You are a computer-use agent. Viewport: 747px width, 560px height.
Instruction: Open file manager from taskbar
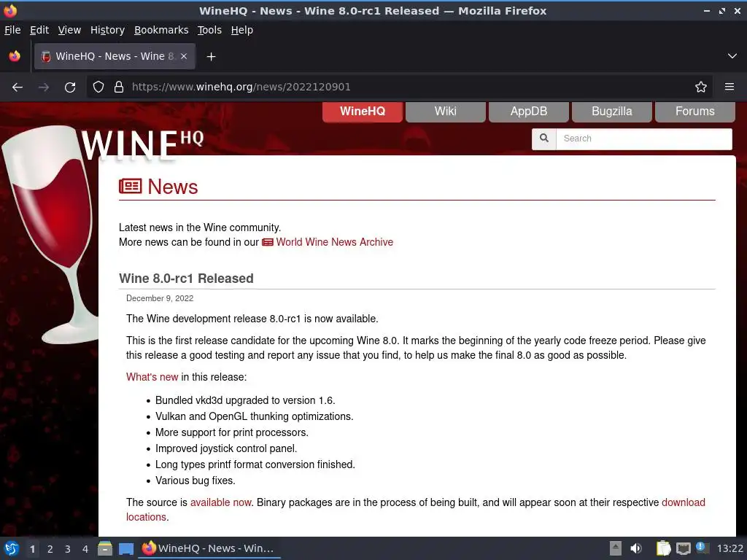(105, 548)
